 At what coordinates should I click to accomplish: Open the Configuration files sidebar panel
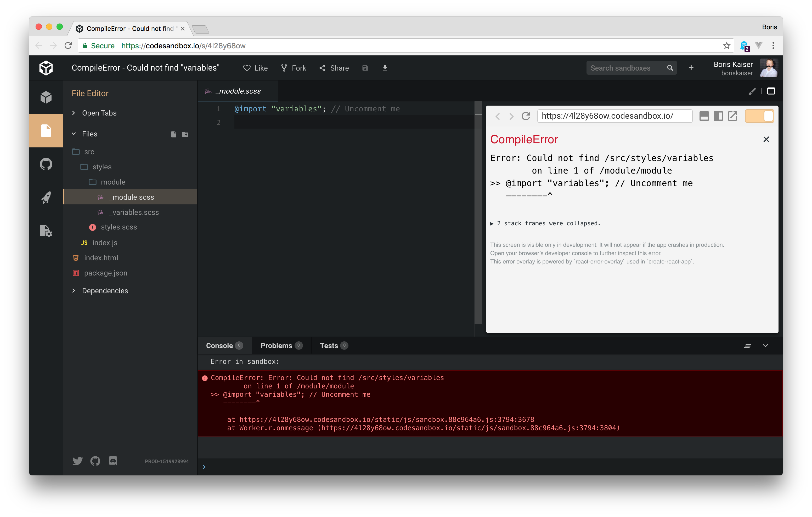(x=46, y=231)
